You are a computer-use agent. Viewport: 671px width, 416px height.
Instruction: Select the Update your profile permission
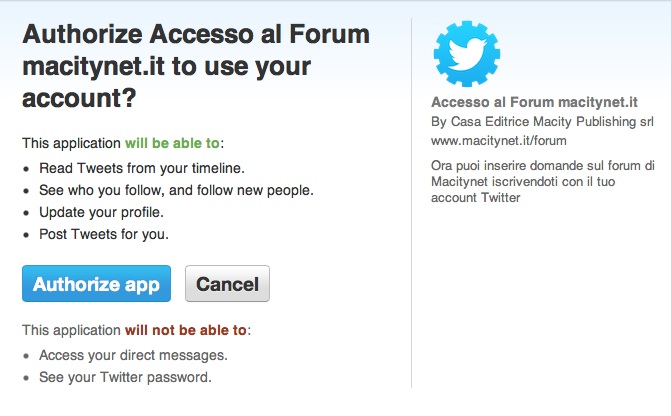coord(101,213)
